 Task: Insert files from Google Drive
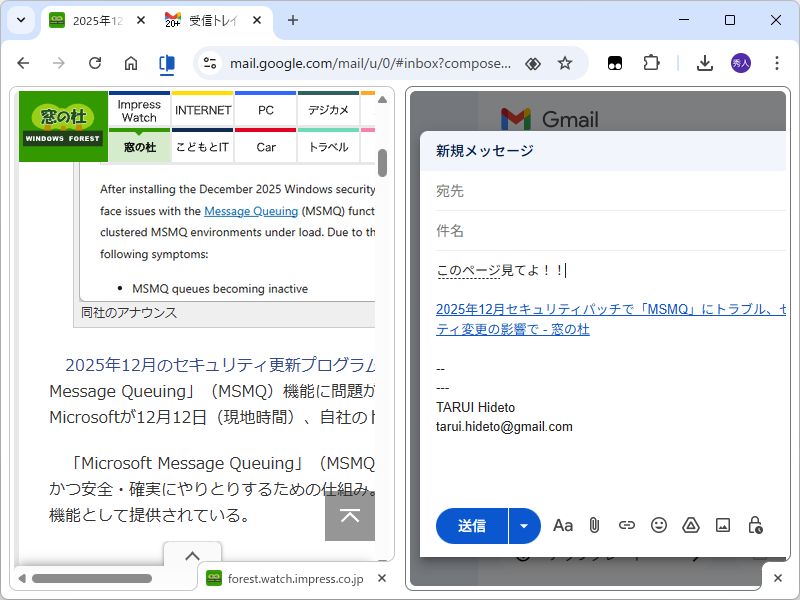[691, 525]
